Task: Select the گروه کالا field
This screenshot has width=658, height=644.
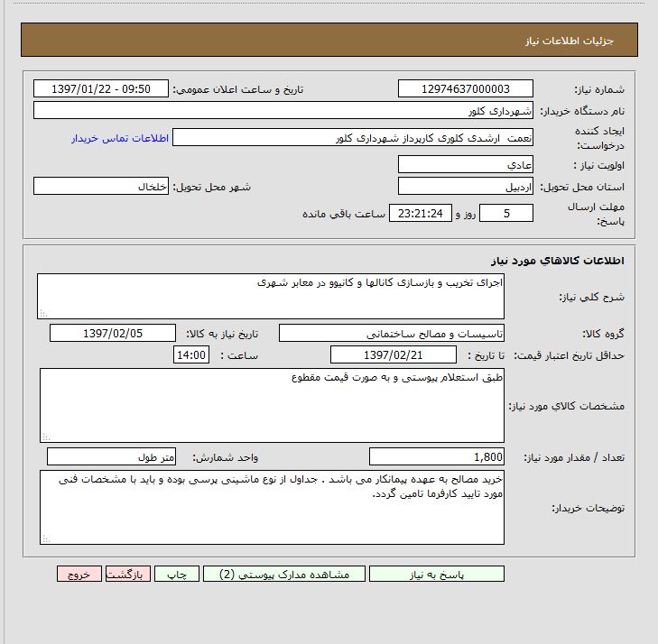Action: tap(394, 333)
